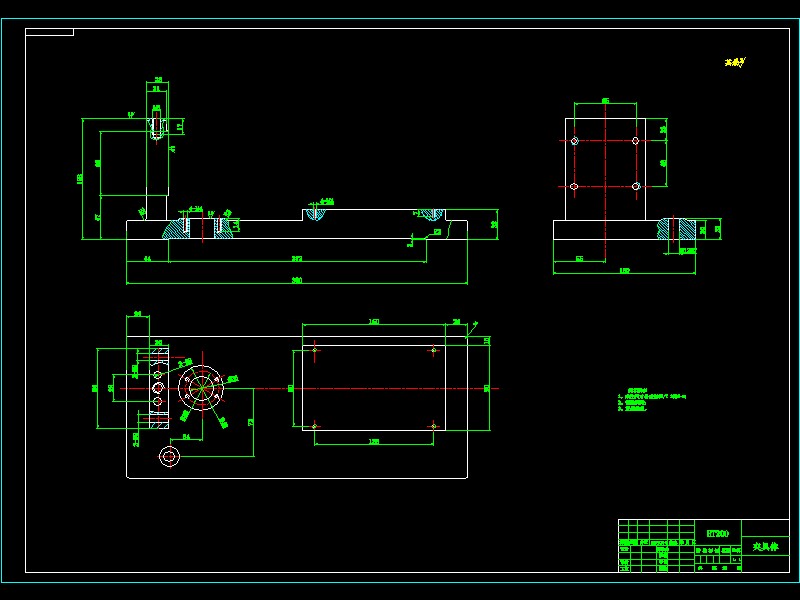800x600 pixels.
Task: Click the double-circle hole at plan view bottom-left
Action: pyautogui.click(x=169, y=456)
